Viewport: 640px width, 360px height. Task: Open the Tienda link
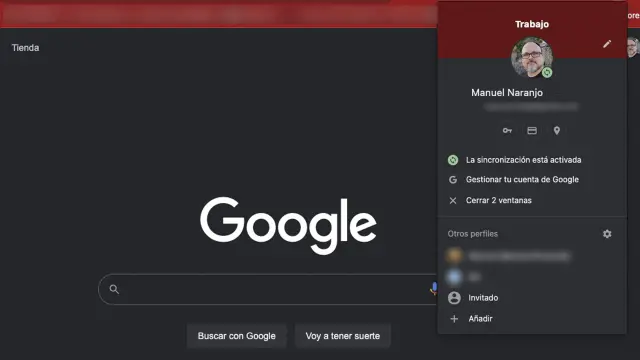(25, 48)
